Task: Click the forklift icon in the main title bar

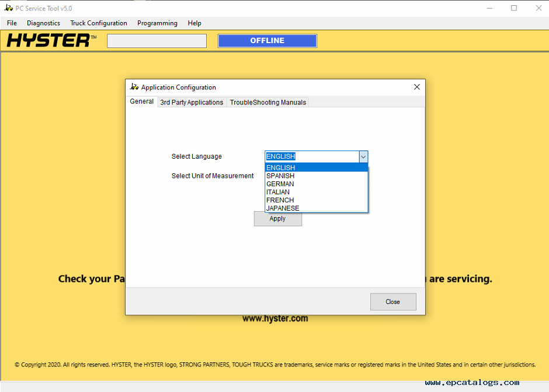Action: click(x=8, y=8)
